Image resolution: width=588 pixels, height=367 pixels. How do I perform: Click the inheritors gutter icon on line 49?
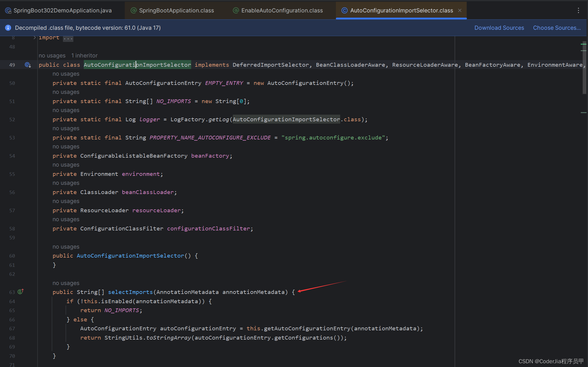coord(28,65)
